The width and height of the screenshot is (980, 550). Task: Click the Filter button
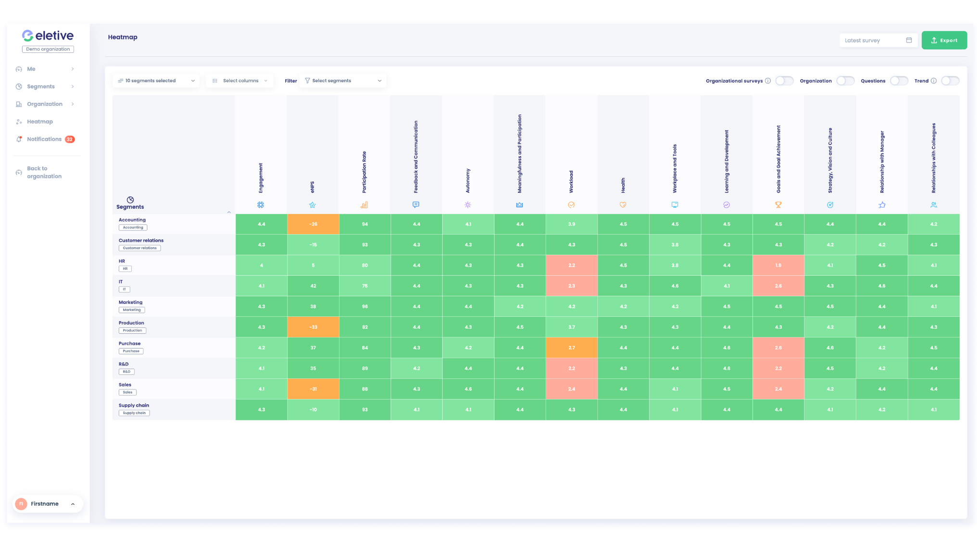(x=291, y=80)
